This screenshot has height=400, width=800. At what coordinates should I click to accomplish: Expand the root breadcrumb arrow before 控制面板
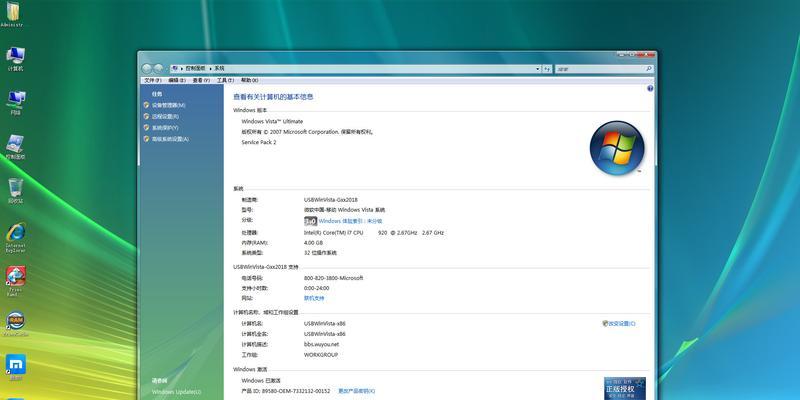tap(181, 68)
